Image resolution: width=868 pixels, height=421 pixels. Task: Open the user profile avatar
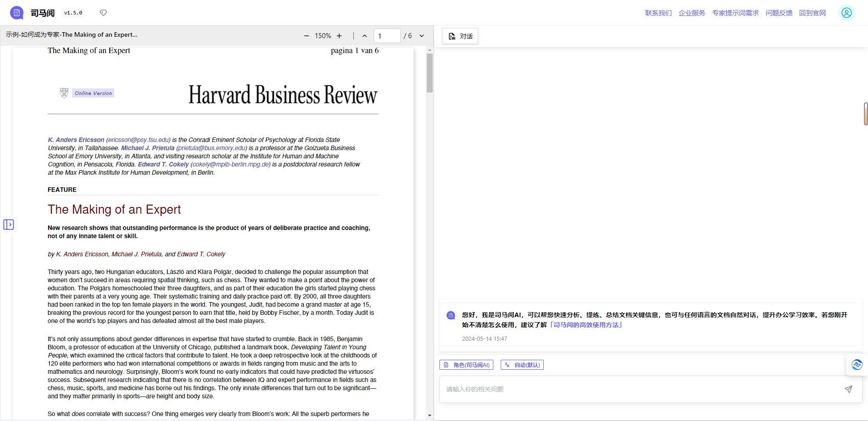point(846,13)
